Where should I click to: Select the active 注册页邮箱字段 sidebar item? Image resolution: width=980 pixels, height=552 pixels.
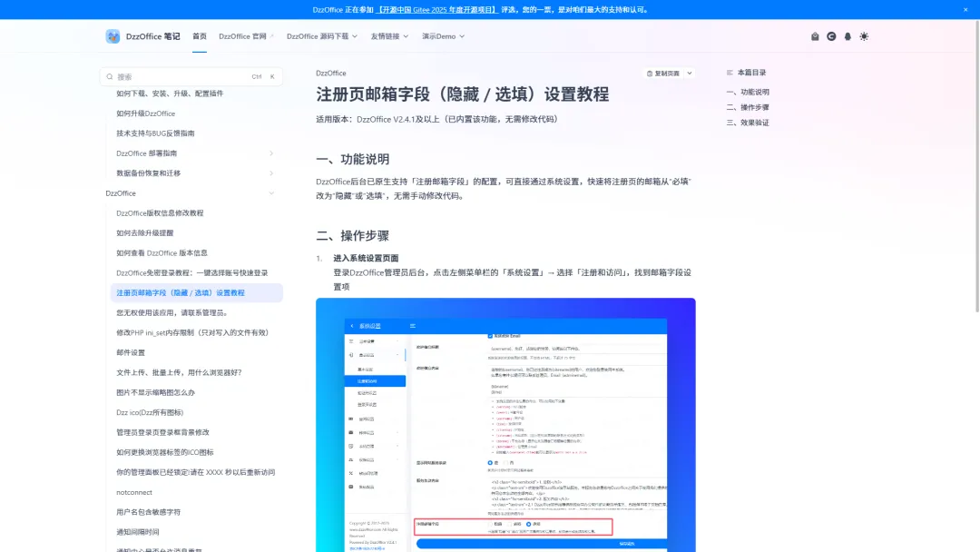[197, 292]
